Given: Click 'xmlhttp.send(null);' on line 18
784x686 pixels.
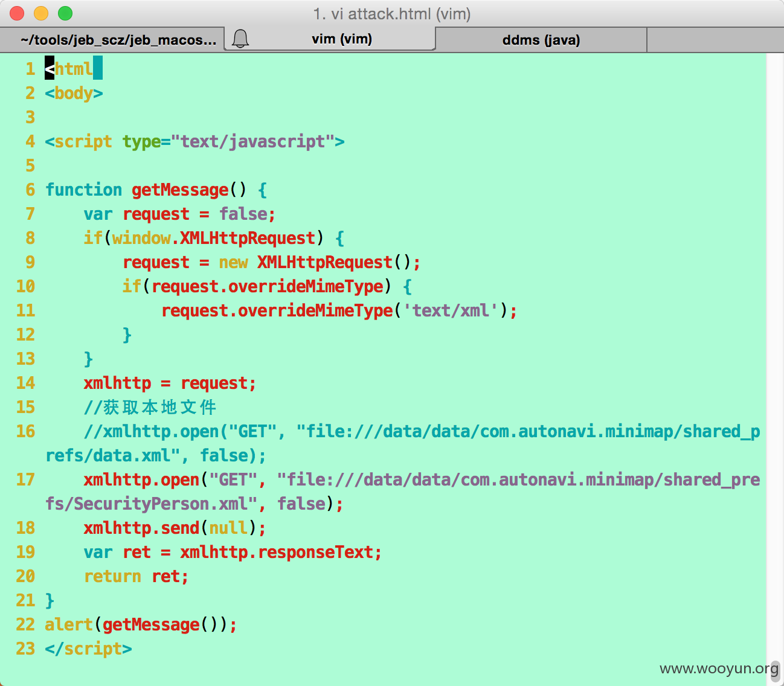Looking at the screenshot, I should [x=175, y=528].
